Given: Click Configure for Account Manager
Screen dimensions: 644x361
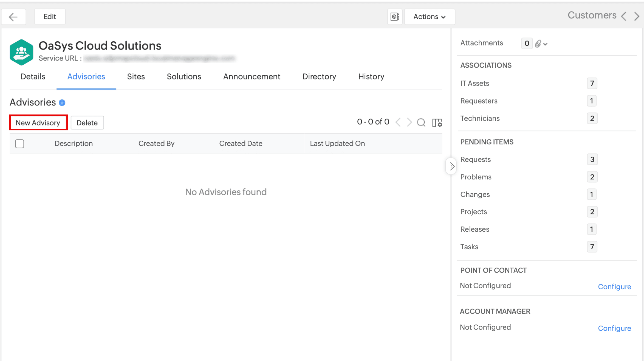Looking at the screenshot, I should 614,328.
